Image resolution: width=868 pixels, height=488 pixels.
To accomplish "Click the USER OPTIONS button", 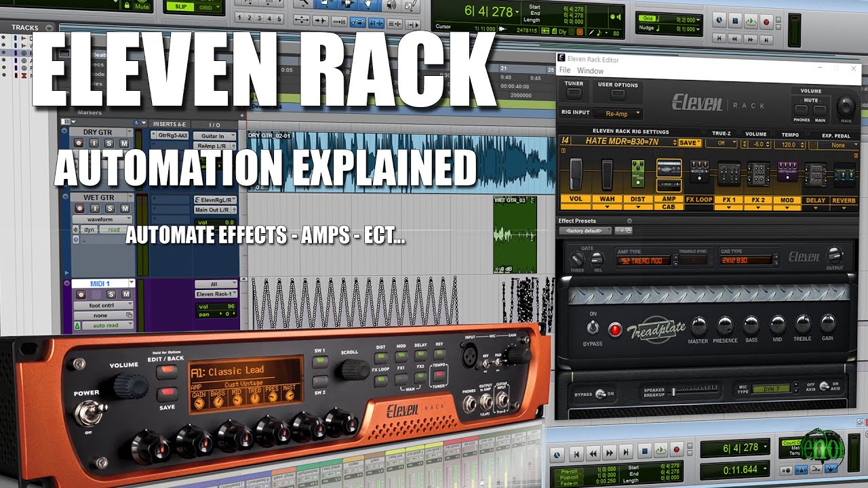I will point(618,94).
